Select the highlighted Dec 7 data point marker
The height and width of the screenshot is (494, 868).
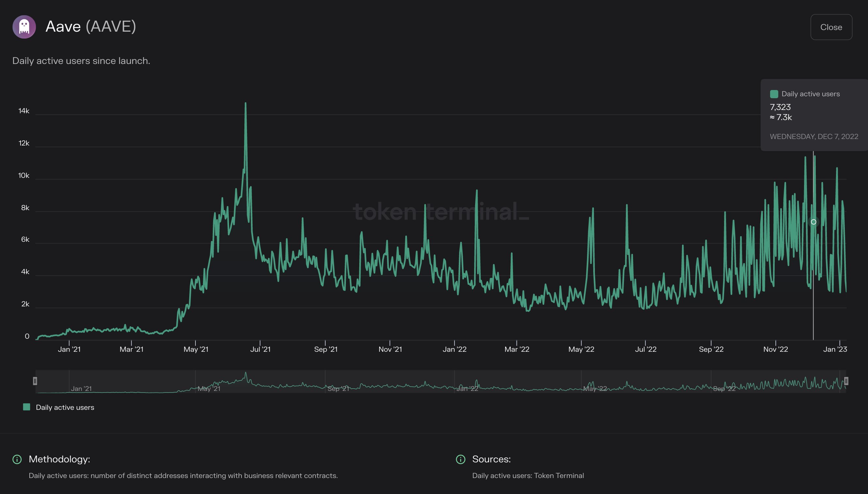(x=814, y=222)
